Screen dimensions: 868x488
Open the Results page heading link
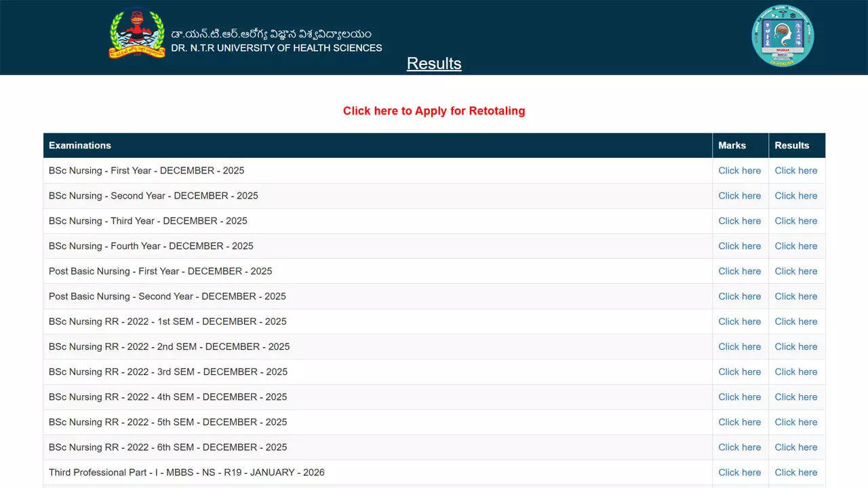[434, 64]
